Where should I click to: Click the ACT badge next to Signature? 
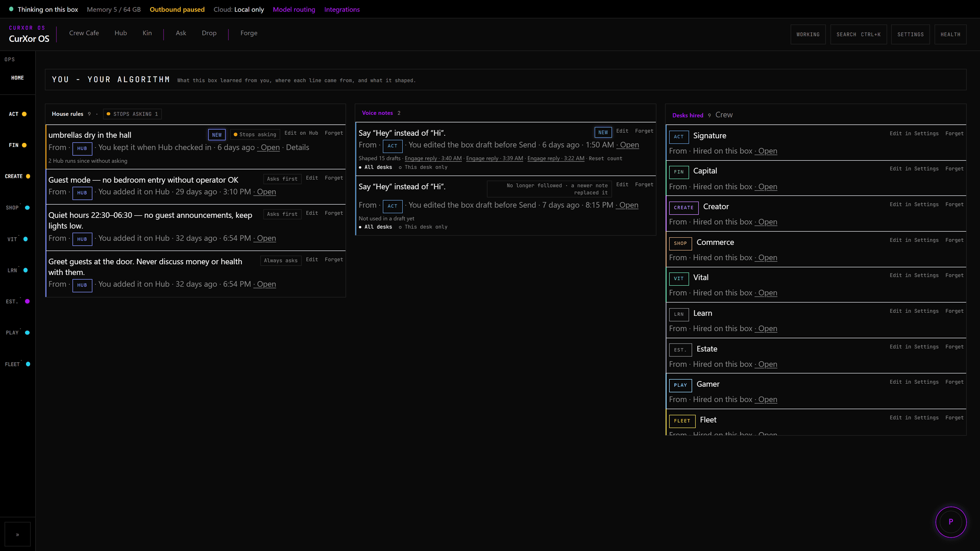(x=678, y=137)
